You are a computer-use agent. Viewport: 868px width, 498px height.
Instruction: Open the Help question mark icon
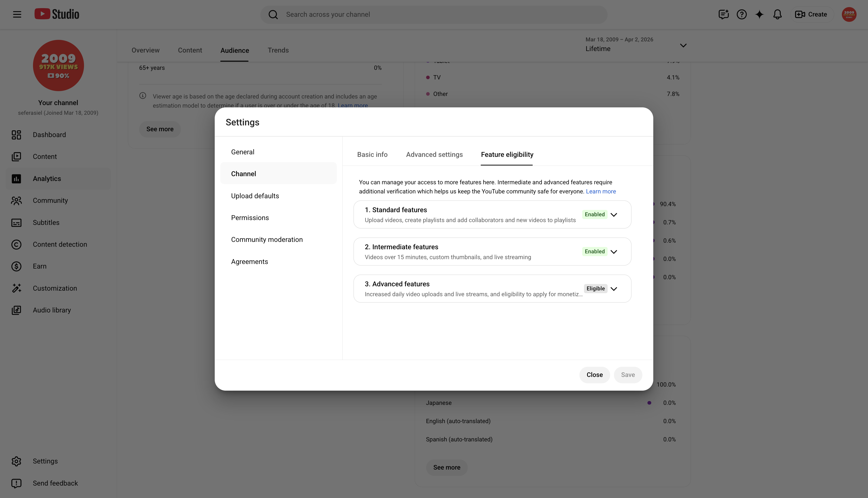[x=741, y=14]
